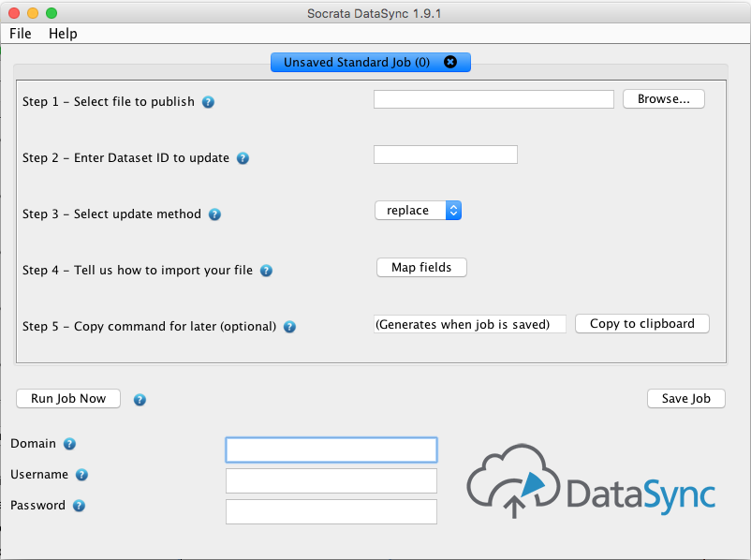The width and height of the screenshot is (751, 560).
Task: Click help icon for update method step
Action: 214,214
